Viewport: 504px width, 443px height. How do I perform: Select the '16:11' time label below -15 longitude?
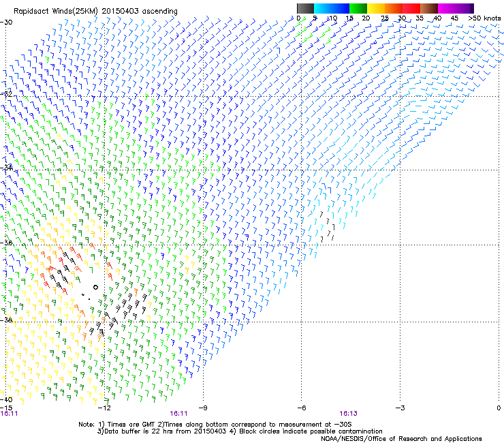pos(10,414)
